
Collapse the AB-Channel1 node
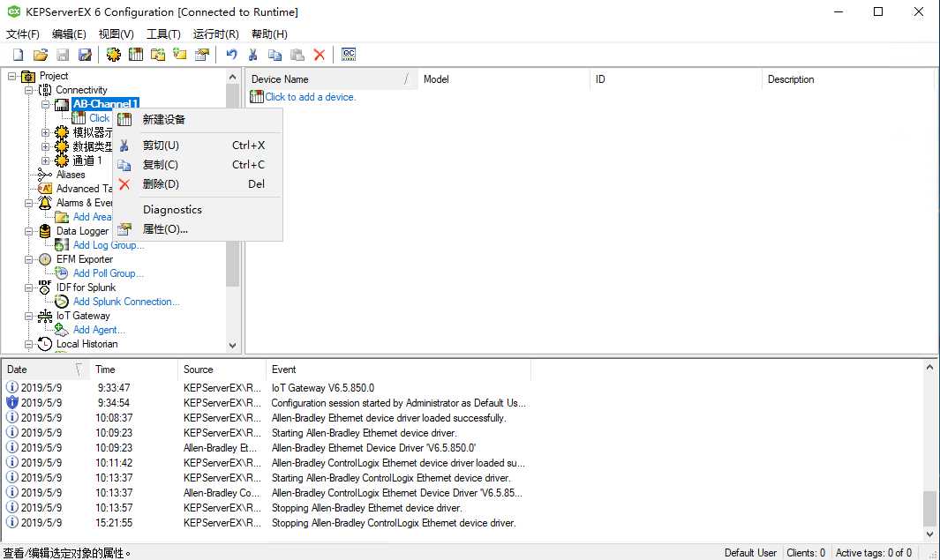pos(45,104)
